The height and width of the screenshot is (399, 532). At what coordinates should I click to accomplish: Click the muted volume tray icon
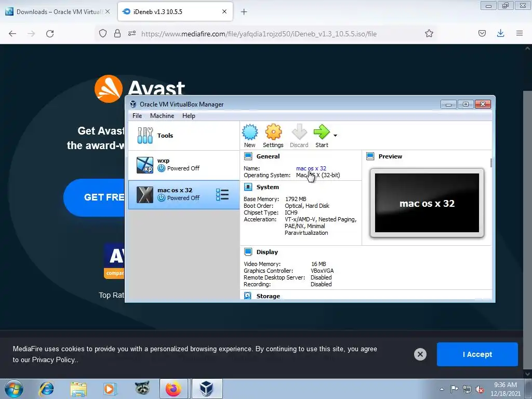[480, 389]
